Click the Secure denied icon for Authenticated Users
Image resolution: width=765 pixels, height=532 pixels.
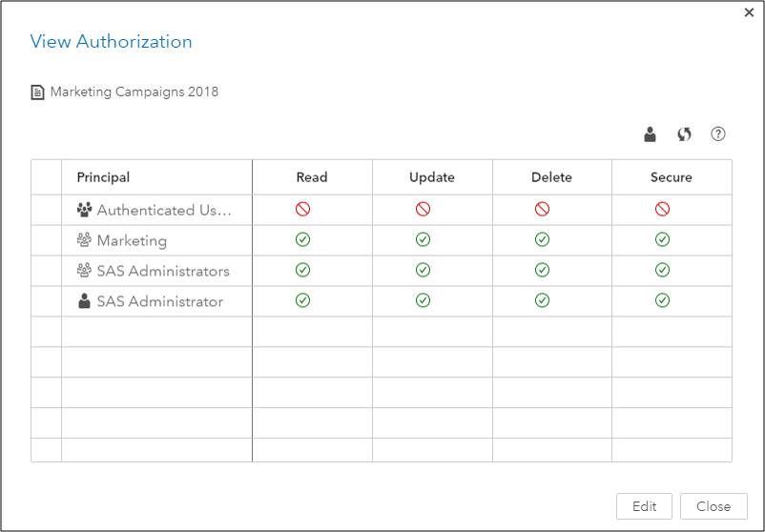pyautogui.click(x=662, y=210)
